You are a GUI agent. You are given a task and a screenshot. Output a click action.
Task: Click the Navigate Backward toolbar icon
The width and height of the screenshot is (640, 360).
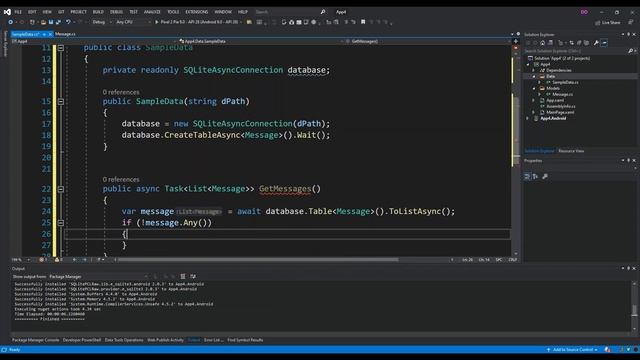pyautogui.click(x=11, y=22)
